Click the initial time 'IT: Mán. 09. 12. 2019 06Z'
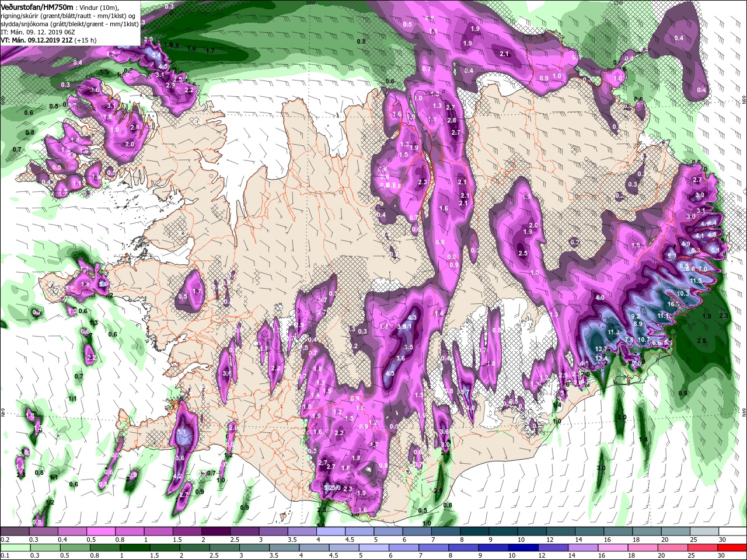 pos(39,32)
